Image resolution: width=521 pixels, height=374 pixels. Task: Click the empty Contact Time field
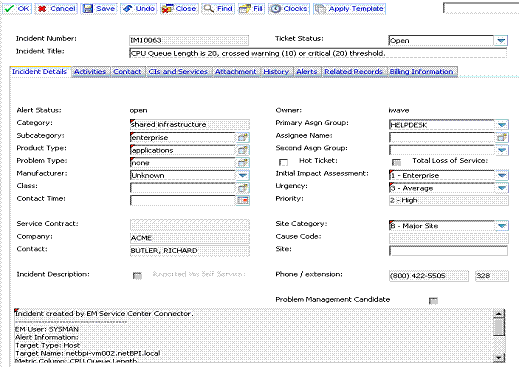coord(183,200)
